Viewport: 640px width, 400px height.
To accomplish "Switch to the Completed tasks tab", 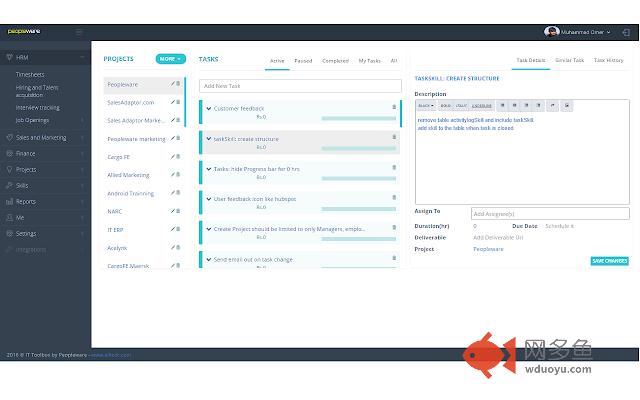I will click(x=335, y=61).
